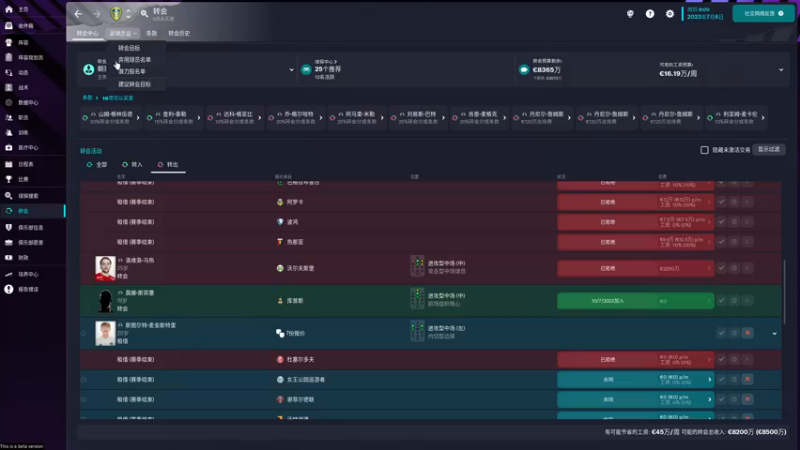Select row radio for 谢菲尔德联 offer

[84, 399]
